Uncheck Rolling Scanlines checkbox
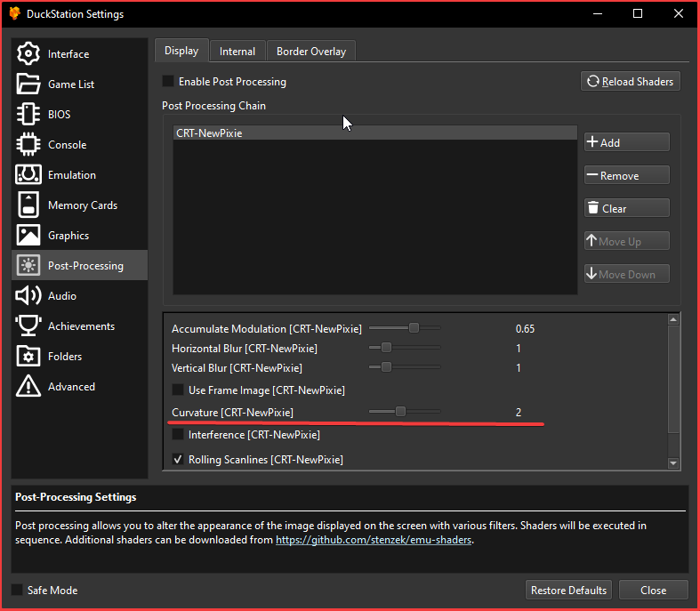The image size is (700, 611). tap(178, 459)
